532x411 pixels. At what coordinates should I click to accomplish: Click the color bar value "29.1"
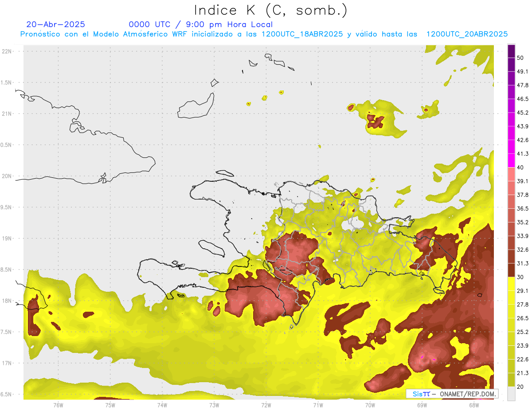(x=523, y=291)
